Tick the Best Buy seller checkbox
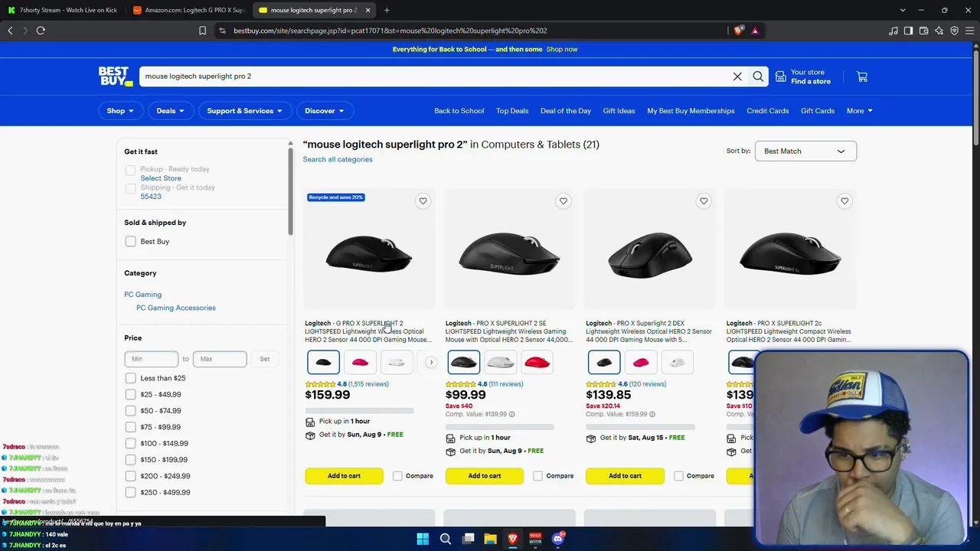The image size is (980, 551). (x=130, y=242)
